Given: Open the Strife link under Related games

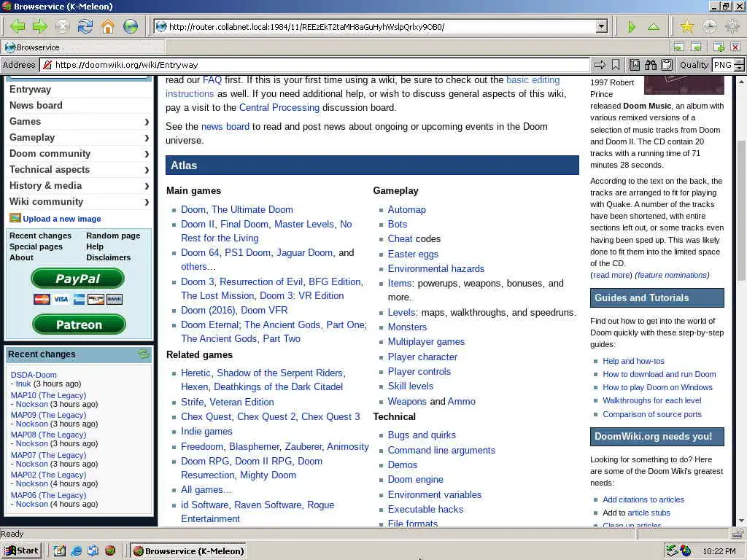Looking at the screenshot, I should click(193, 402).
